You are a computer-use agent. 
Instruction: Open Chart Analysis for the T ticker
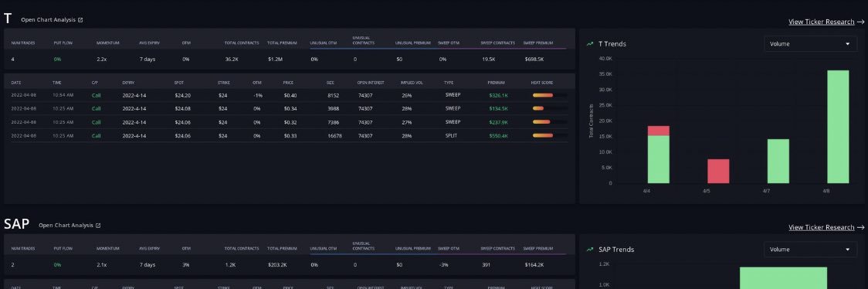coord(52,20)
